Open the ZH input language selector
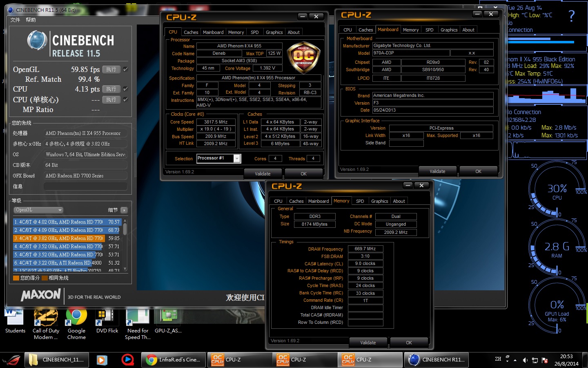This screenshot has height=368, width=588. (498, 359)
